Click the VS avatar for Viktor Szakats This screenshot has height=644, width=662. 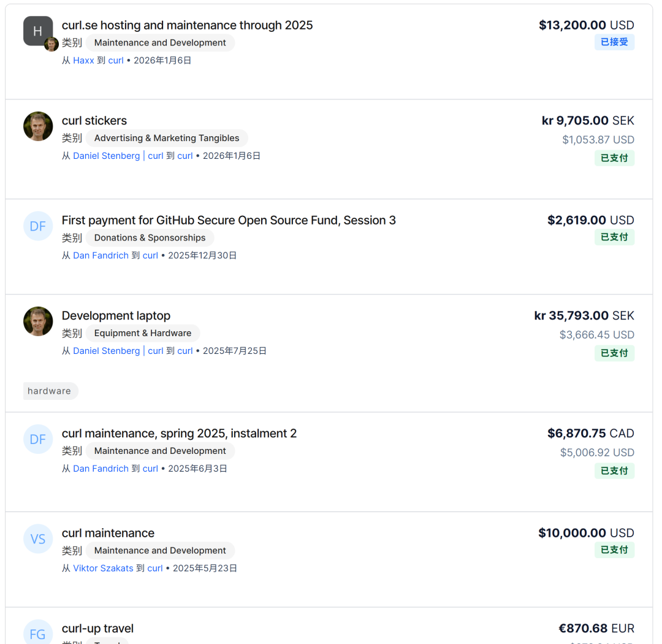pos(38,539)
